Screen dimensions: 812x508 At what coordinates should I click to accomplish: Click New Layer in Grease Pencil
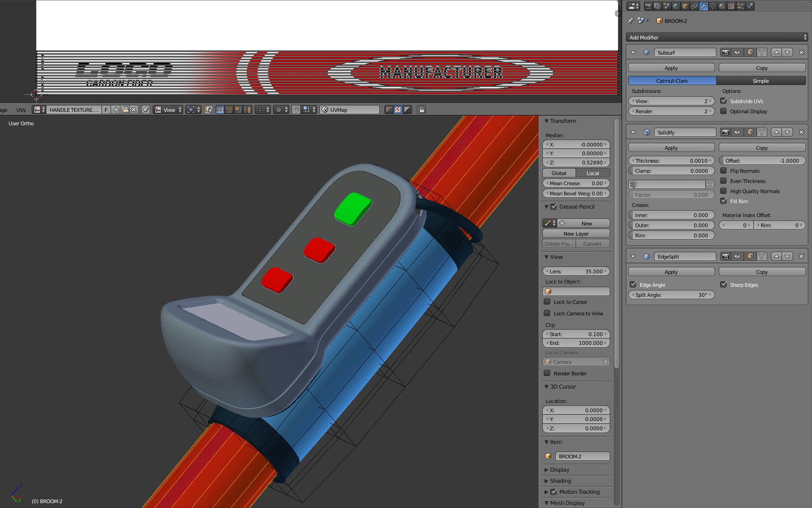pyautogui.click(x=576, y=234)
